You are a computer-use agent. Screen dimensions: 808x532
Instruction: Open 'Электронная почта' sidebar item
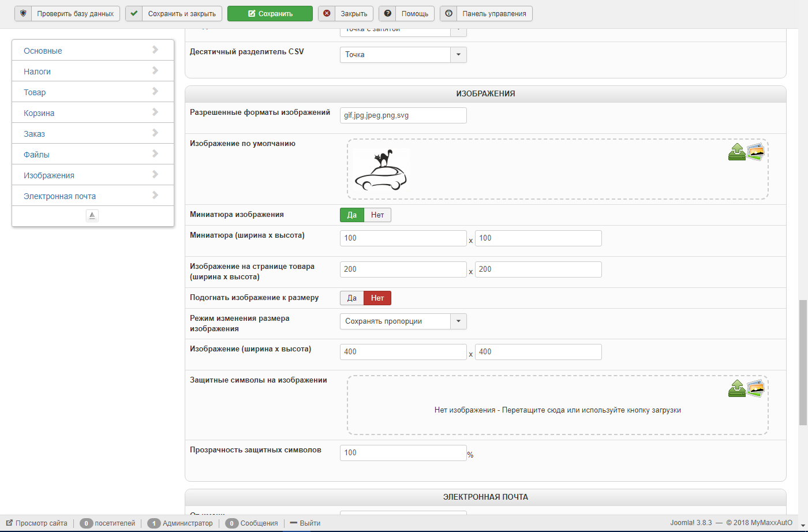(92, 196)
